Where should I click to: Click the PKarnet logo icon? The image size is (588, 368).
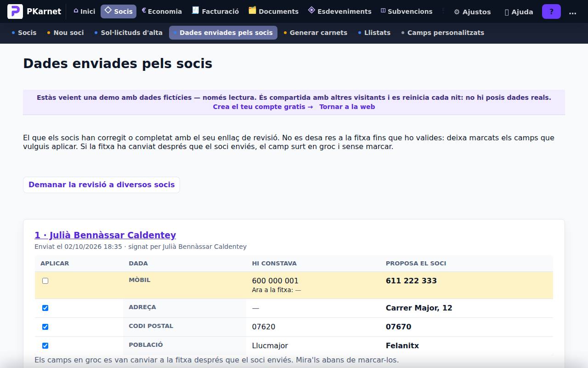point(15,11)
